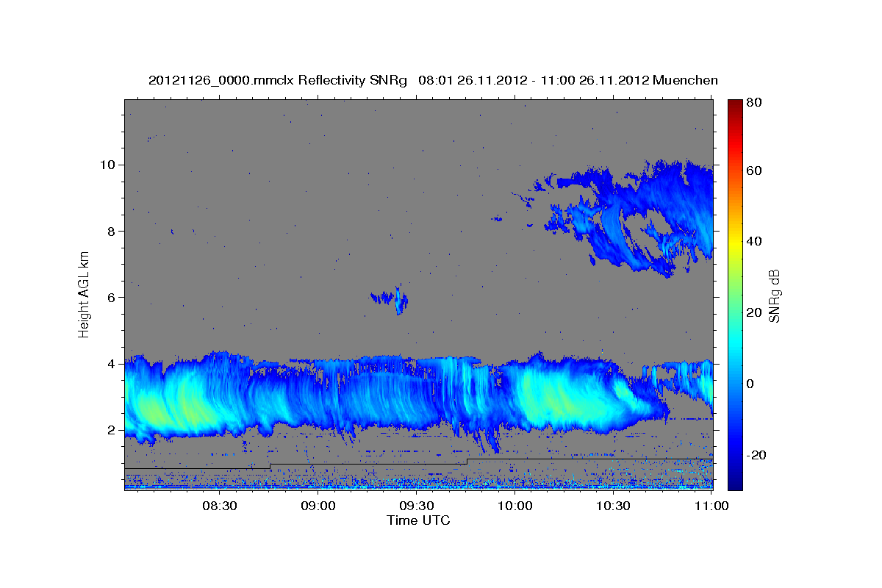The width and height of the screenshot is (882, 588).
Task: Click the 'Time UTC' axis label
Action: tap(418, 520)
